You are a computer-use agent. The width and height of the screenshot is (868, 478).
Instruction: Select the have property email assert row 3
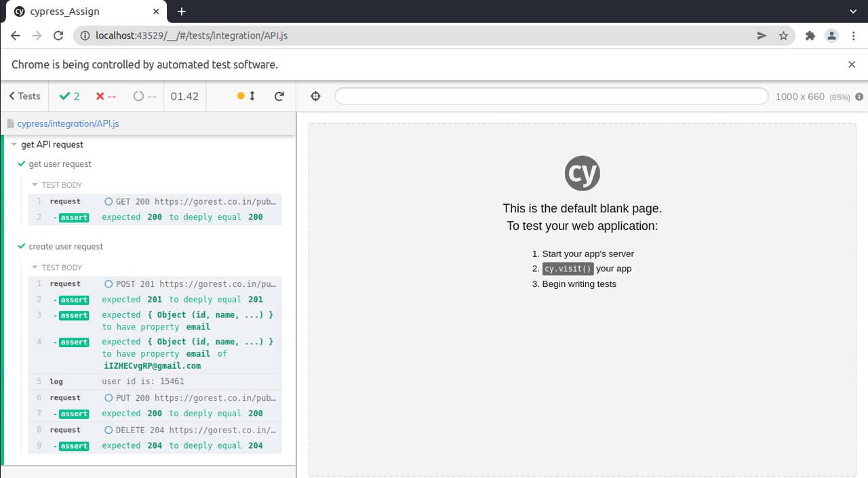click(155, 321)
